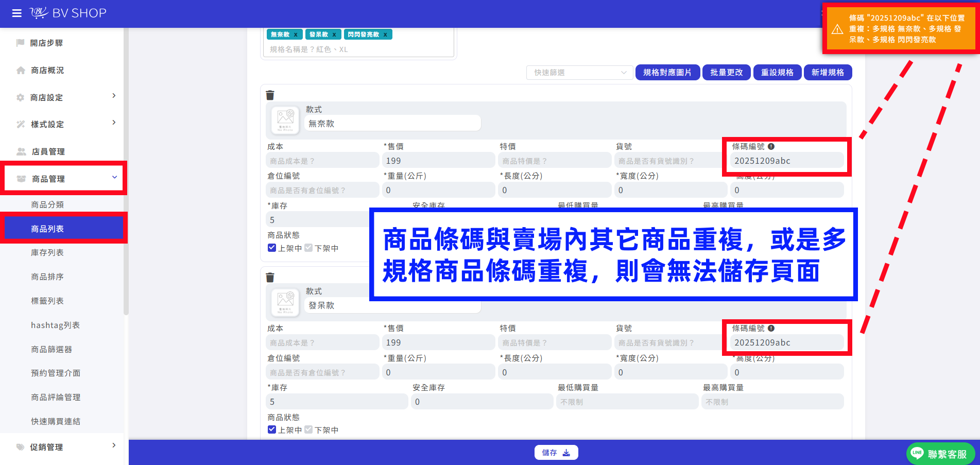Check 下架中 for the 發呆款 variant
Image resolution: width=980 pixels, height=465 pixels.
(x=308, y=429)
